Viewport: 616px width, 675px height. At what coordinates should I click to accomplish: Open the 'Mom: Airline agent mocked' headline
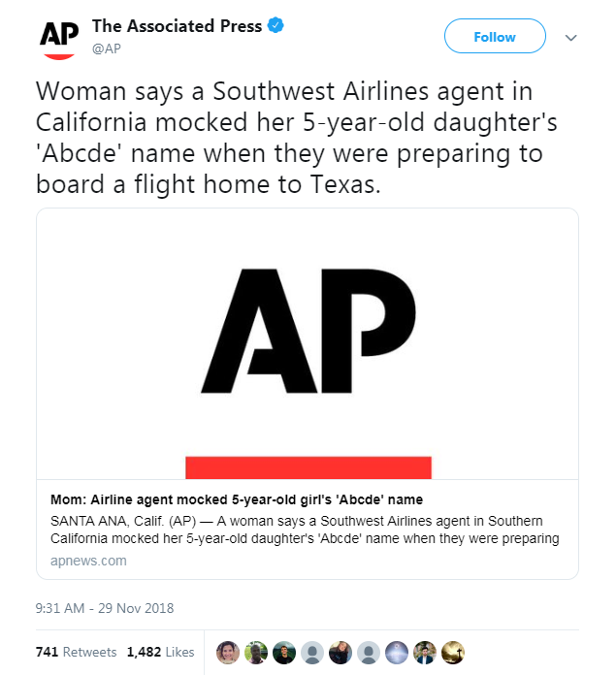click(x=237, y=499)
